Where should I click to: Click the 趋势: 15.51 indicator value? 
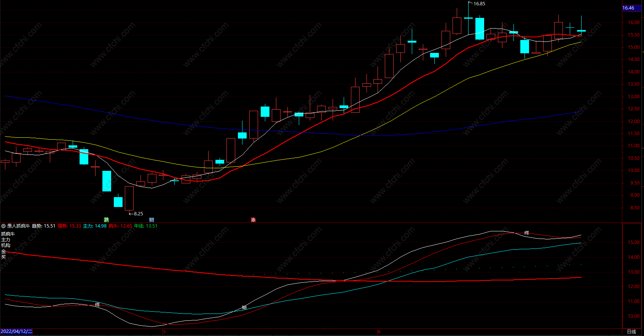[x=43, y=226]
